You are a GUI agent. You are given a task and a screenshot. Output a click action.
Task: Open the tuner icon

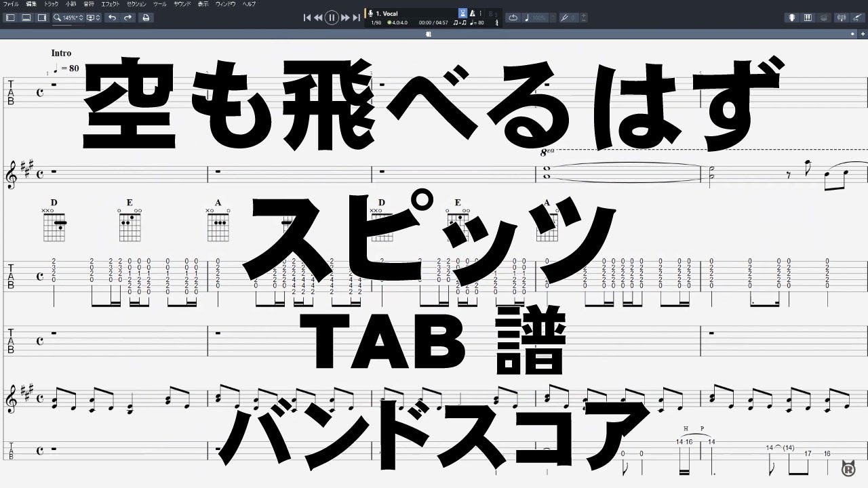(842, 18)
